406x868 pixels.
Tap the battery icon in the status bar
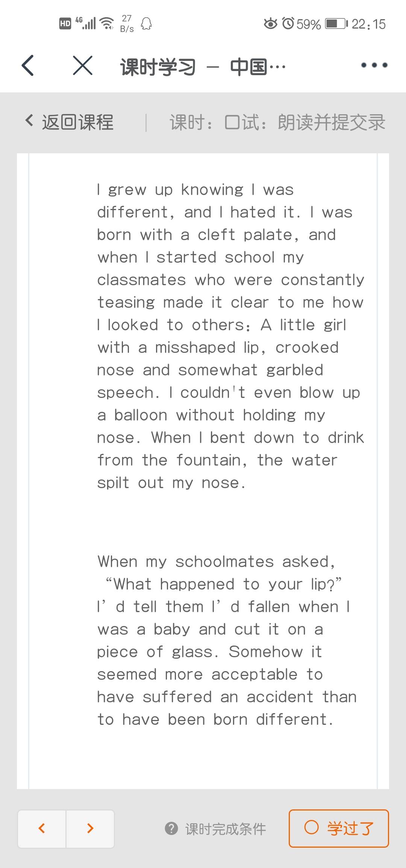[336, 24]
